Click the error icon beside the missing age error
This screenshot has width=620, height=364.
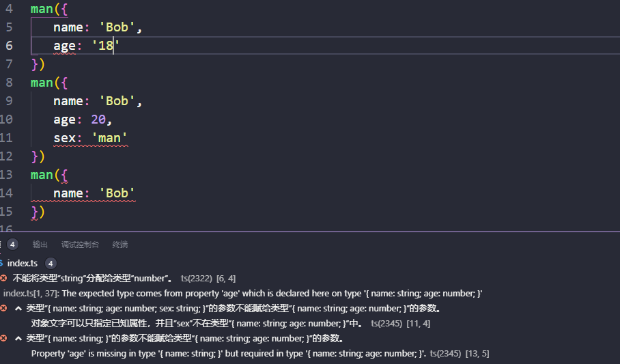tap(3, 338)
